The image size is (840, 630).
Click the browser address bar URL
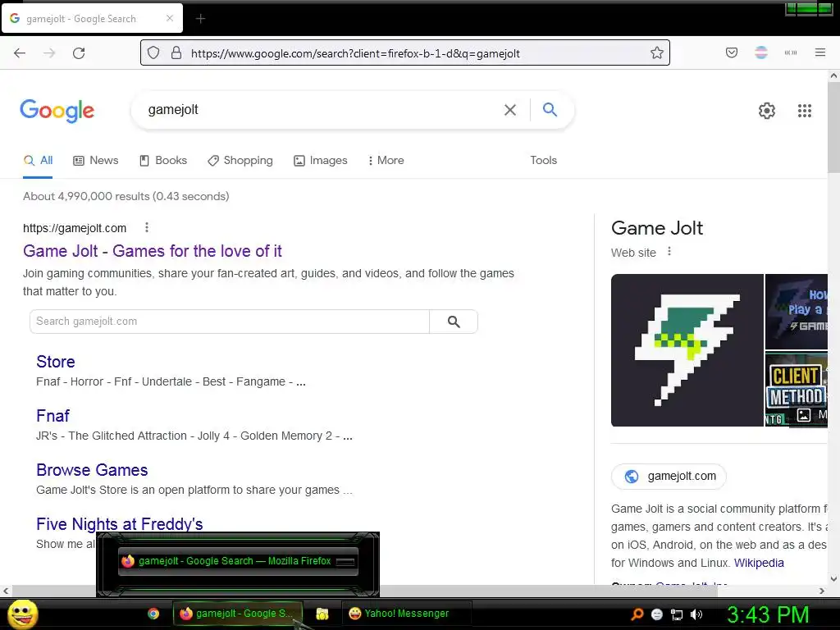tap(355, 53)
